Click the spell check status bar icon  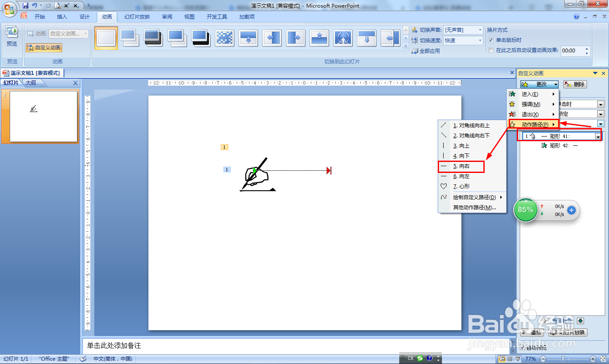(x=83, y=359)
